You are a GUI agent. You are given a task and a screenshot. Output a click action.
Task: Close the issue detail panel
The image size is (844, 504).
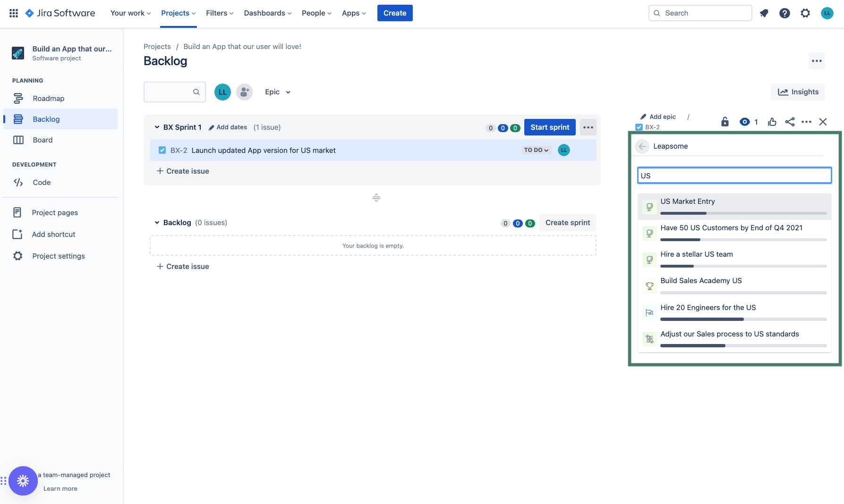[x=823, y=122]
